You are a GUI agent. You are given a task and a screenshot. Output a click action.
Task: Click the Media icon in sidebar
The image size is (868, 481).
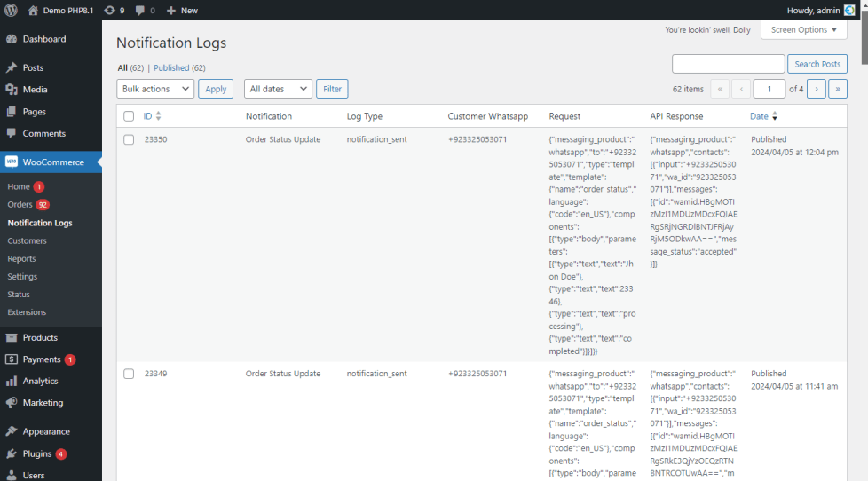12,90
